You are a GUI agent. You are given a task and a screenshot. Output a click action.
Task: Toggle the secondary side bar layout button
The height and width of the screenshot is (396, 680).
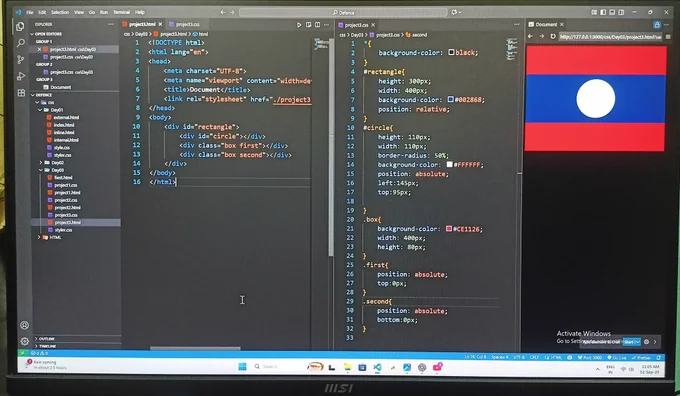pos(621,12)
